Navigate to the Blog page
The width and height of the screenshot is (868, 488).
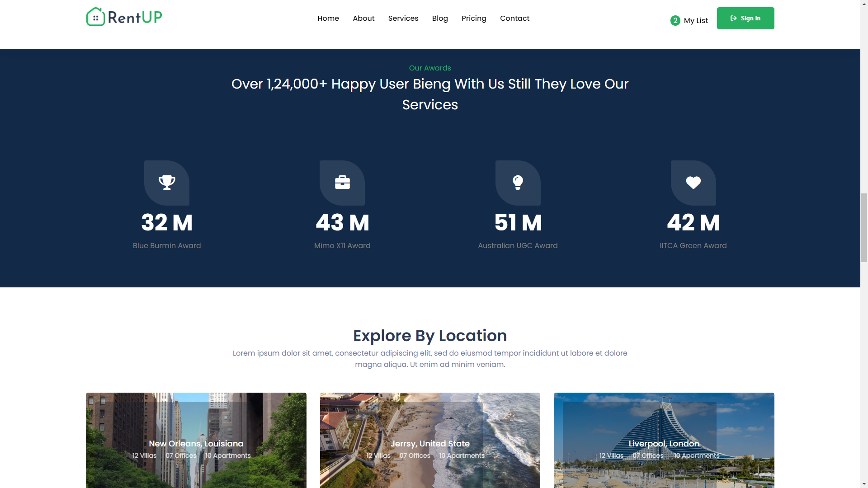(x=440, y=19)
